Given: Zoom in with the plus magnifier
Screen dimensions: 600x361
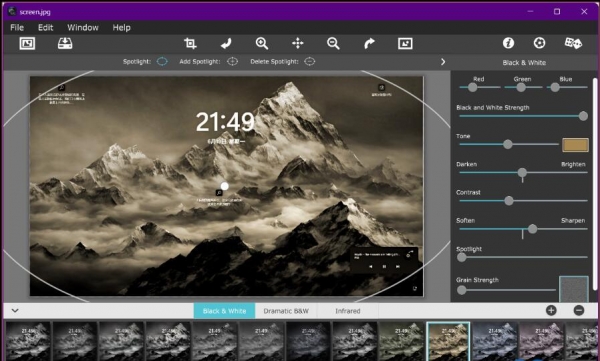Looking at the screenshot, I should (262, 43).
